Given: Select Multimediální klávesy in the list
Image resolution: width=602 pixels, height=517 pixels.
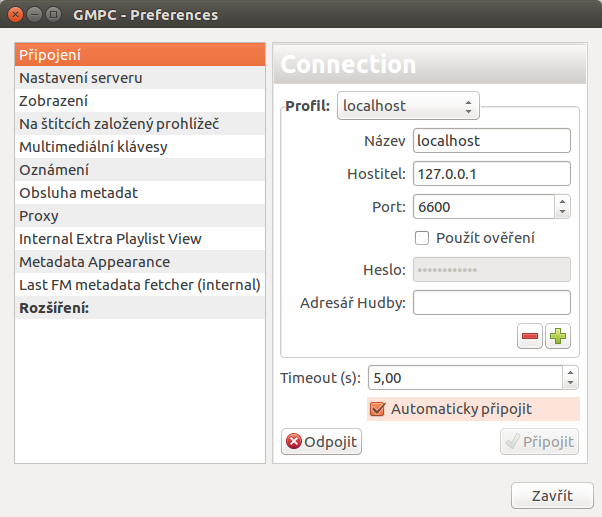Looking at the screenshot, I should [140, 147].
